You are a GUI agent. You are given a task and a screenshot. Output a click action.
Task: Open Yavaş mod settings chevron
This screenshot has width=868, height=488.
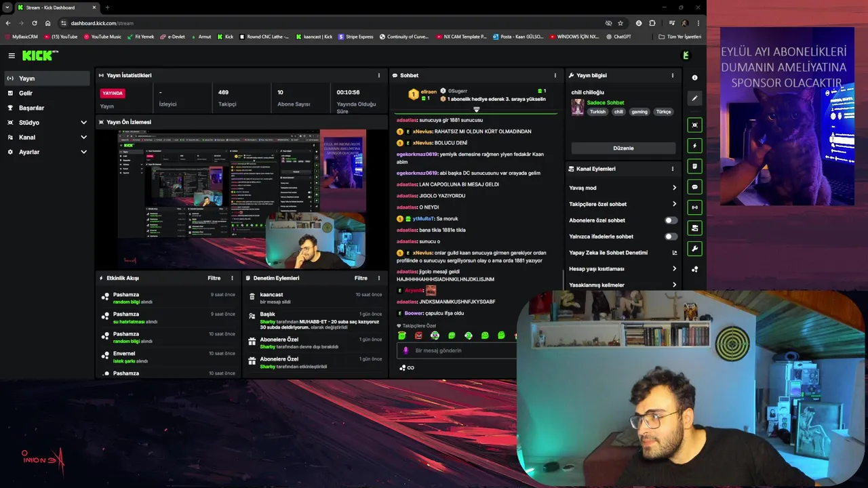(x=674, y=188)
